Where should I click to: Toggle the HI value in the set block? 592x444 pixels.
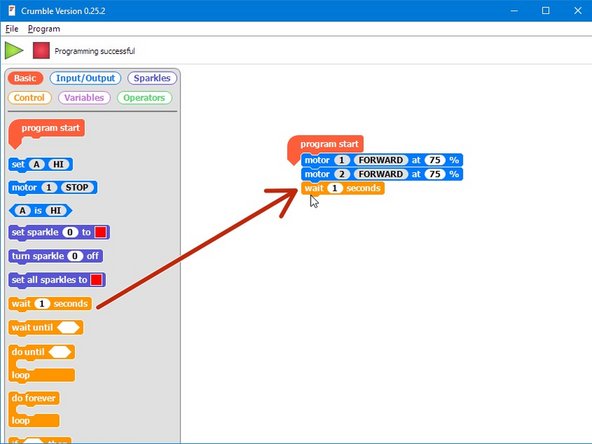pyautogui.click(x=59, y=165)
